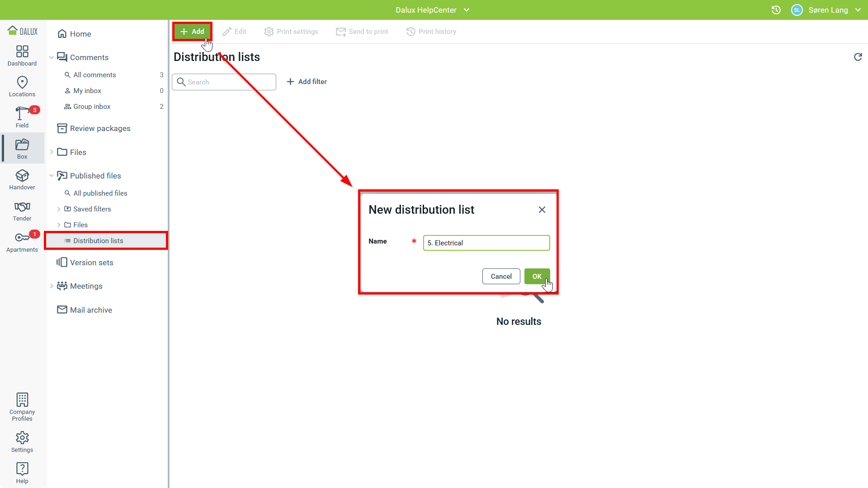Expand the Saved filters node

[x=59, y=209]
